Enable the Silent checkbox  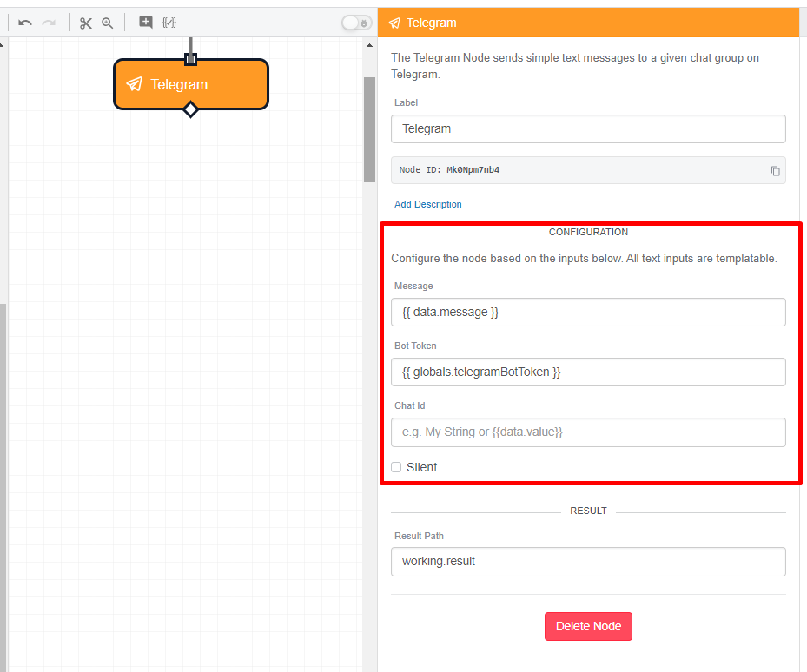point(396,467)
